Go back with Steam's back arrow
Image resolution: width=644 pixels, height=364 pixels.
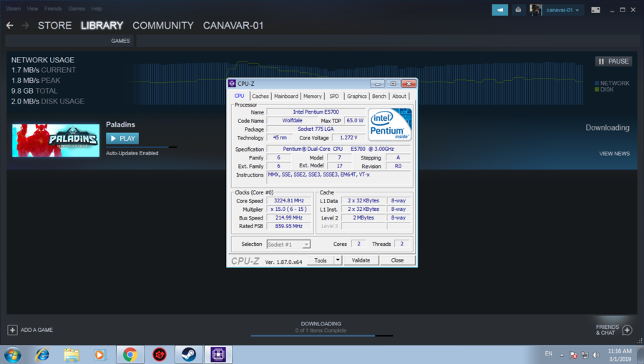click(x=10, y=26)
